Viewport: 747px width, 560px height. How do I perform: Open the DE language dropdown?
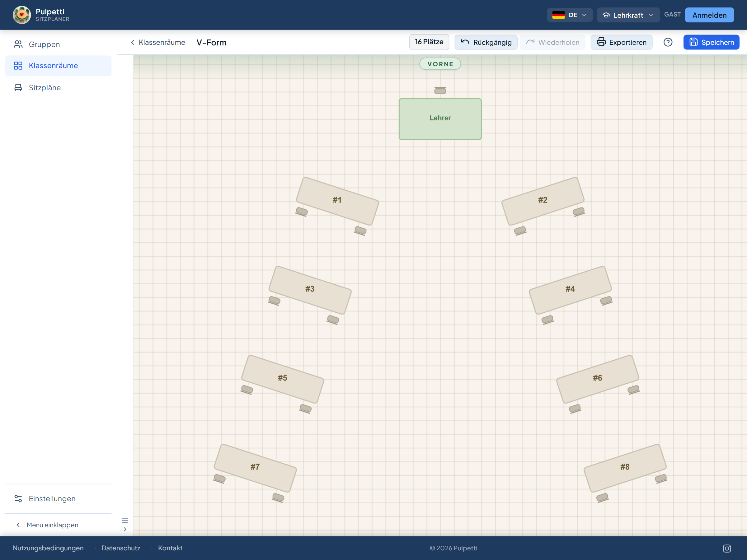click(x=569, y=15)
